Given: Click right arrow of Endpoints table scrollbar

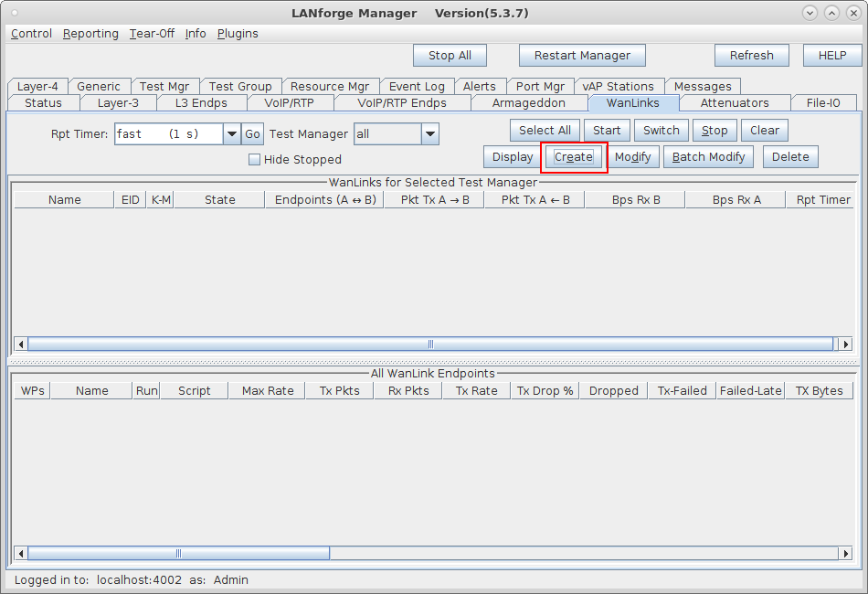Looking at the screenshot, I should point(845,554).
